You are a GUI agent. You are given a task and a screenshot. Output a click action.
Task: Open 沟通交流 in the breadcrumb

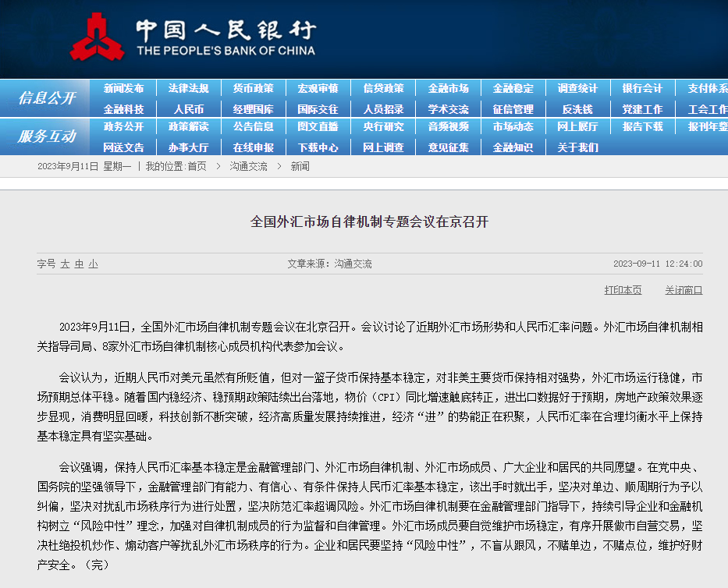tap(248, 166)
